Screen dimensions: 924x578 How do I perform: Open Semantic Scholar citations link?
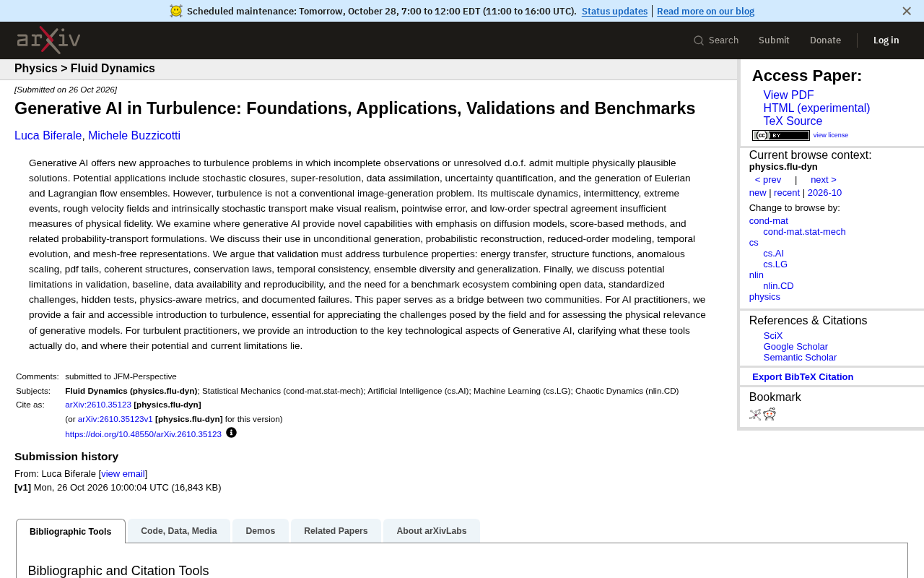[800, 358]
